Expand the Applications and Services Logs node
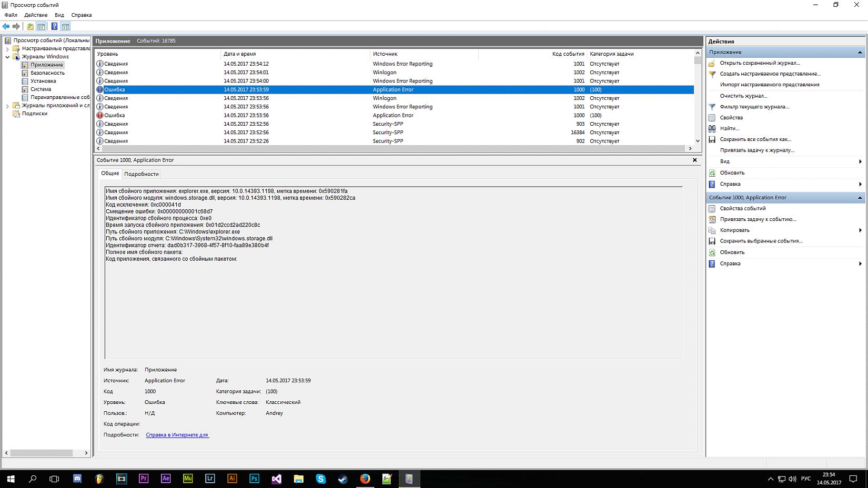The image size is (868, 488). 7,106
